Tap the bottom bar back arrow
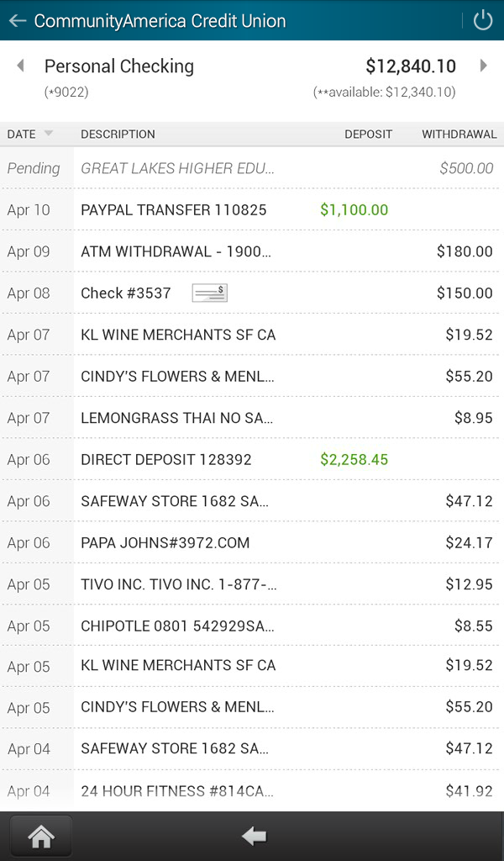 click(253, 836)
